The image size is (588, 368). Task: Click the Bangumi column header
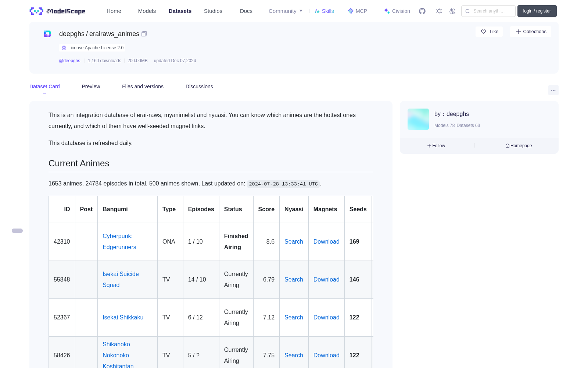[128, 209]
